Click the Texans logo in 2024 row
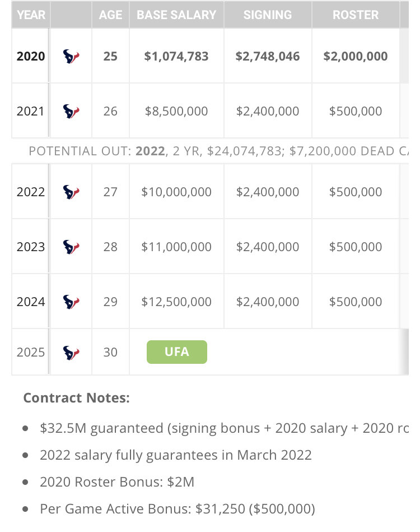 71,302
